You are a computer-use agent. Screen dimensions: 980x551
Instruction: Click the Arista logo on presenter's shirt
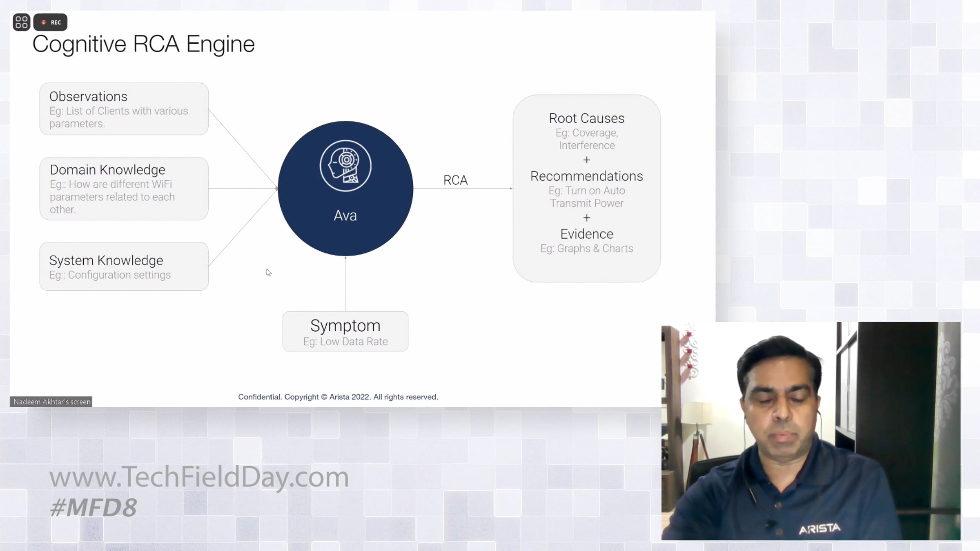819,529
